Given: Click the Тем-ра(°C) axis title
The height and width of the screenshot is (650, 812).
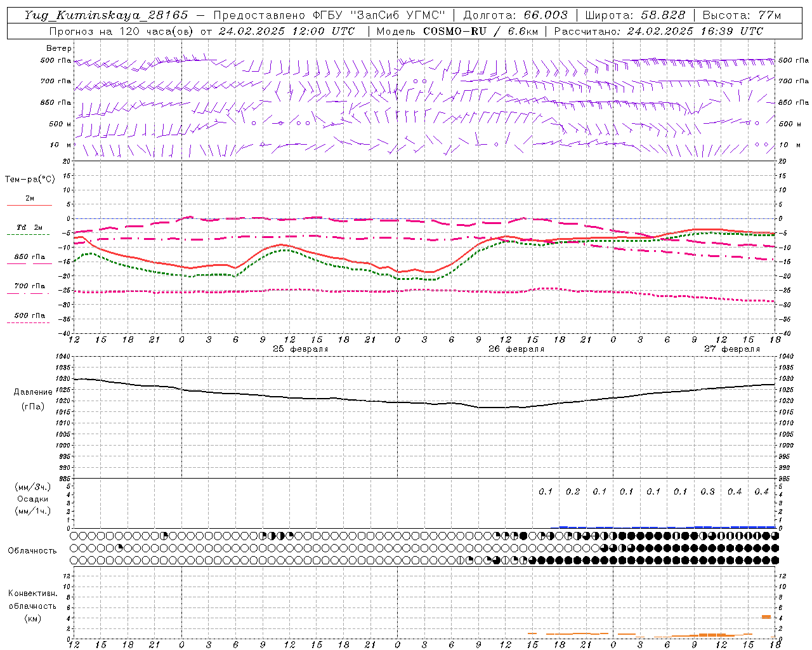Looking at the screenshot, I should point(30,180).
